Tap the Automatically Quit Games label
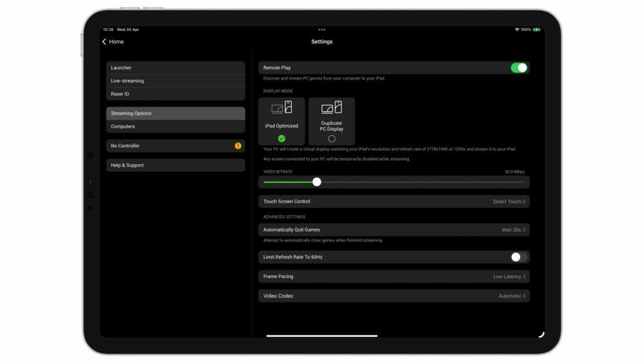This screenshot has height=363, width=644. pos(291,230)
